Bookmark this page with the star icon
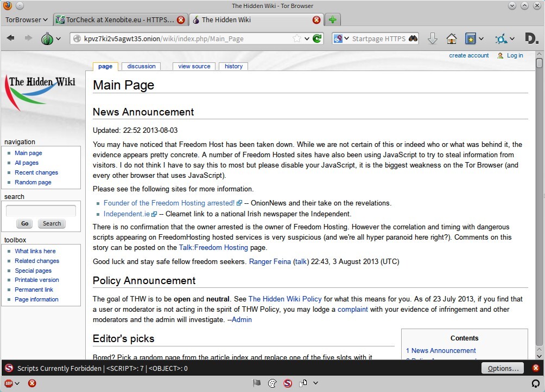The image size is (545, 392). (x=297, y=38)
